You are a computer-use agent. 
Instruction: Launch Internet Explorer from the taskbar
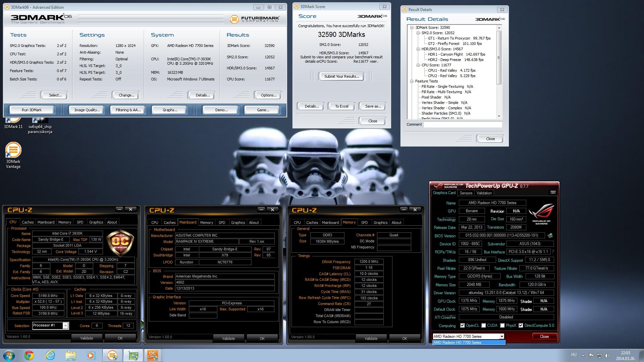(50, 355)
